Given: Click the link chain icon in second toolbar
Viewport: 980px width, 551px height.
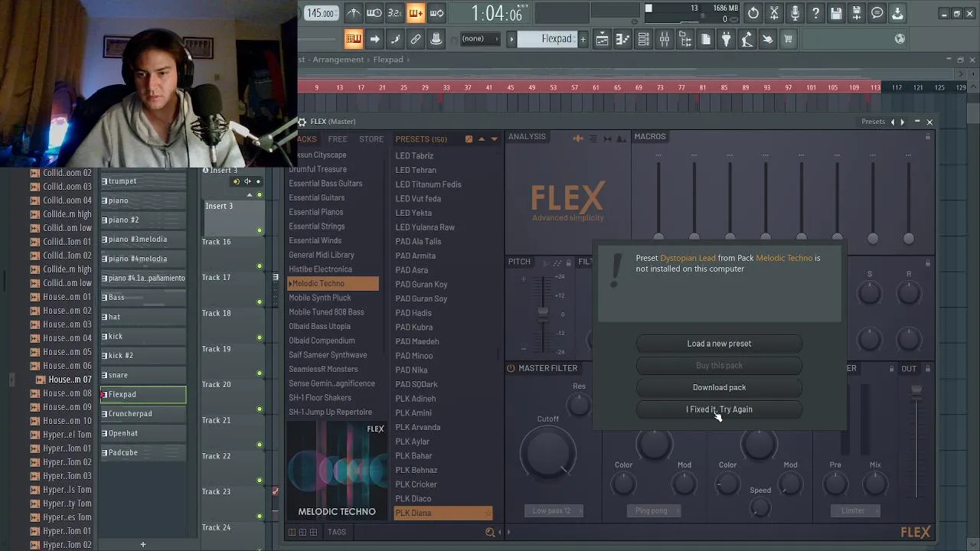Looking at the screenshot, I should point(416,39).
